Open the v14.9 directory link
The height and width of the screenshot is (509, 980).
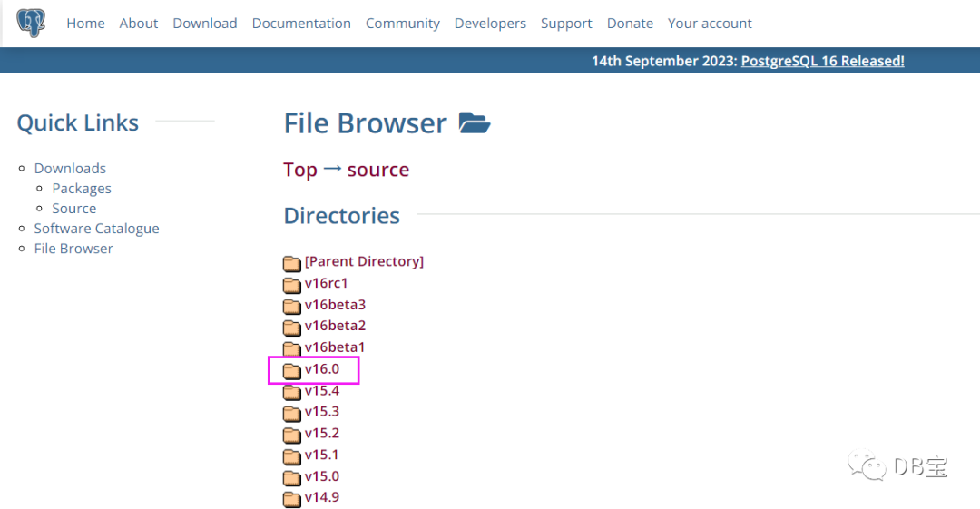coord(322,497)
